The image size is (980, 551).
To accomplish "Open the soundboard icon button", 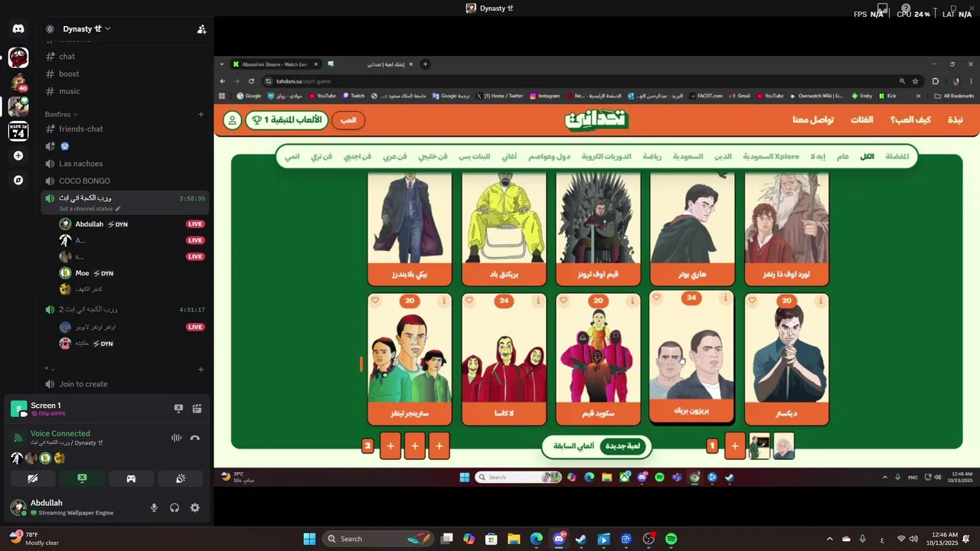I will pyautogui.click(x=181, y=478).
